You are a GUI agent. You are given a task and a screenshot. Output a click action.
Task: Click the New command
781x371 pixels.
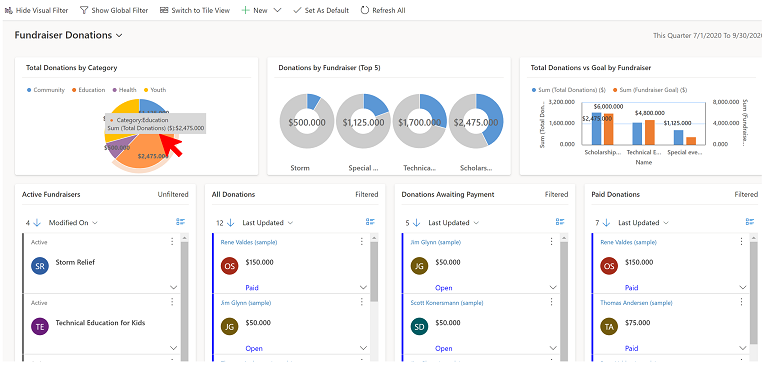tap(255, 10)
